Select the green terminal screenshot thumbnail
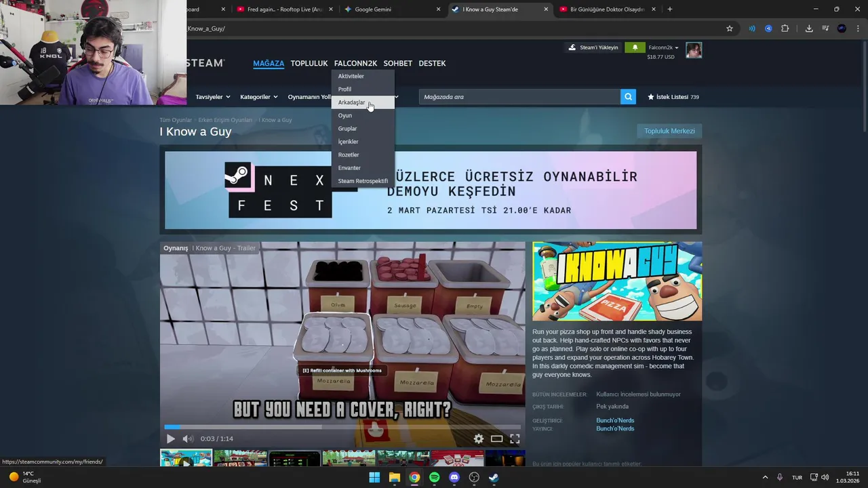 point(294,459)
